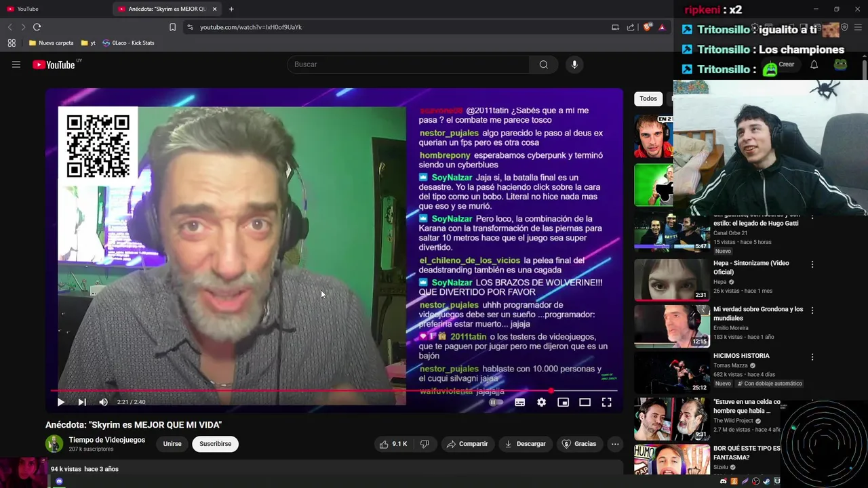The image size is (868, 488).
Task: Open the Hepa - Sintonizame video thumbnail
Action: click(x=671, y=279)
